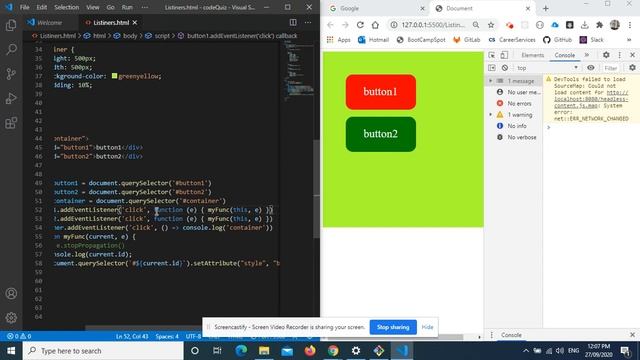Toggle DevTools console sidebar

[x=492, y=68]
